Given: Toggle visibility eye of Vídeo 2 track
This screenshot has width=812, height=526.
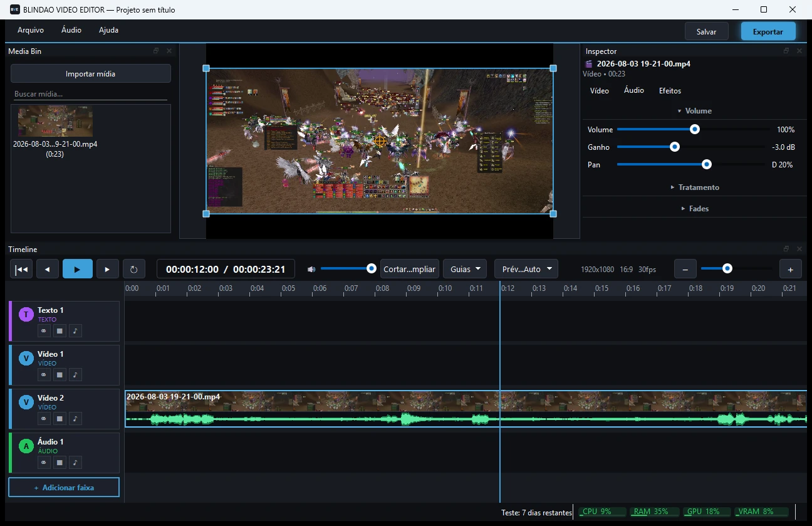Looking at the screenshot, I should (44, 419).
